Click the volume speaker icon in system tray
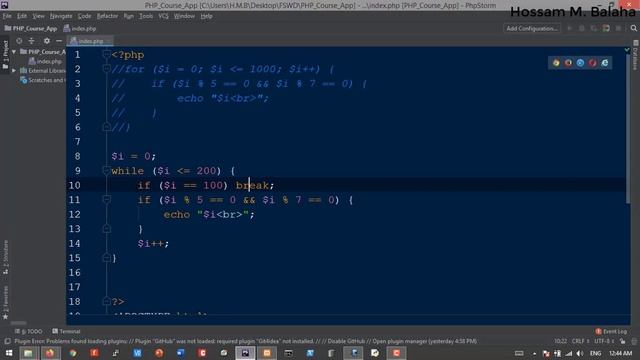 pyautogui.click(x=579, y=353)
